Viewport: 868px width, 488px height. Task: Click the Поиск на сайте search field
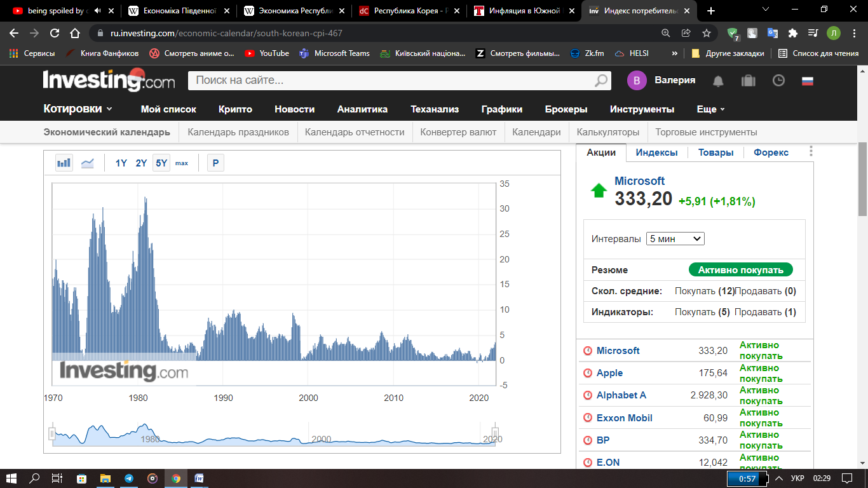[390, 81]
